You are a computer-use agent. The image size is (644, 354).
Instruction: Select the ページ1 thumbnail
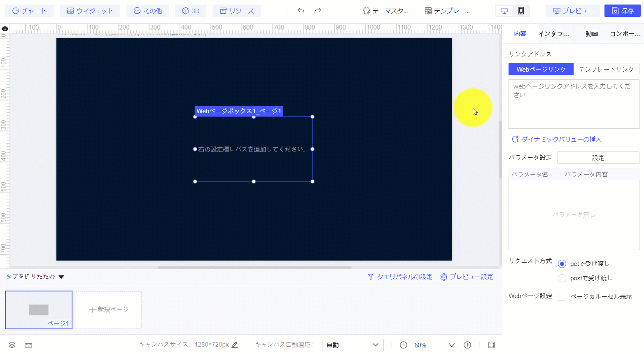(39, 310)
